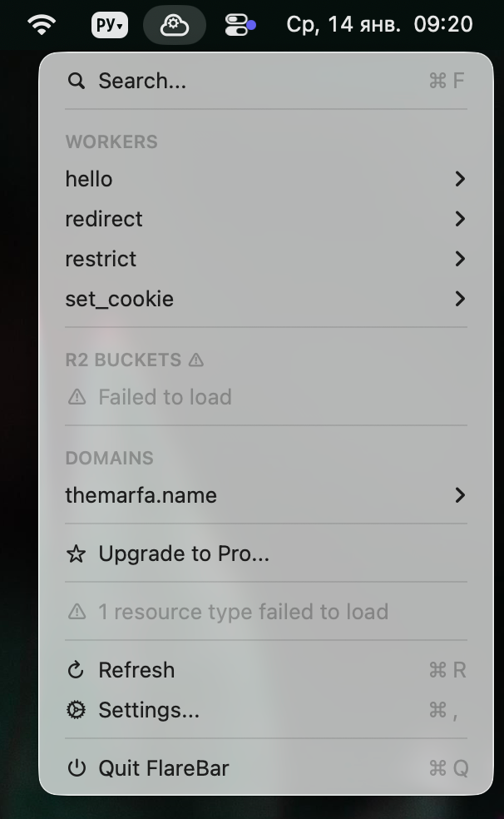Click the Search… field
Viewport: 504px width, 819px height.
coord(142,81)
